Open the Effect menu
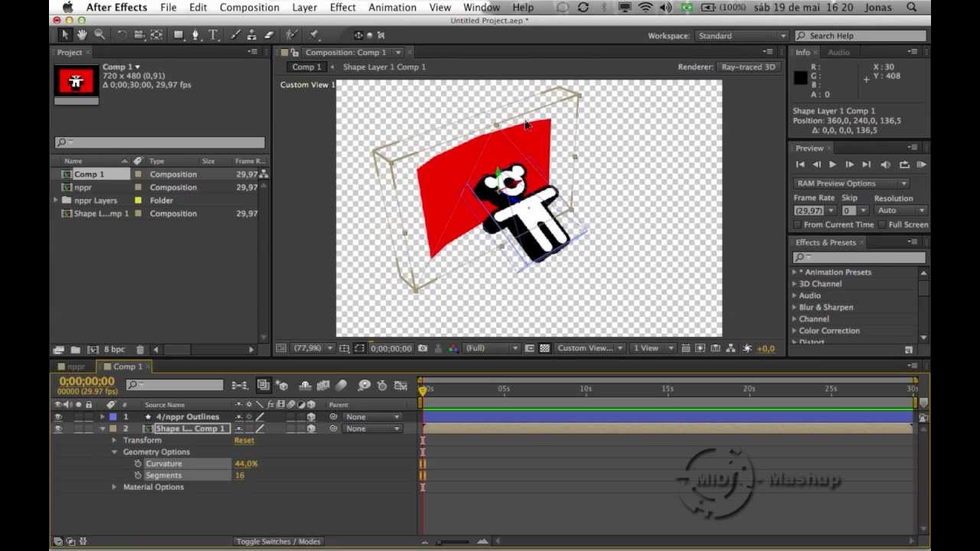Image resolution: width=980 pixels, height=551 pixels. [x=342, y=8]
